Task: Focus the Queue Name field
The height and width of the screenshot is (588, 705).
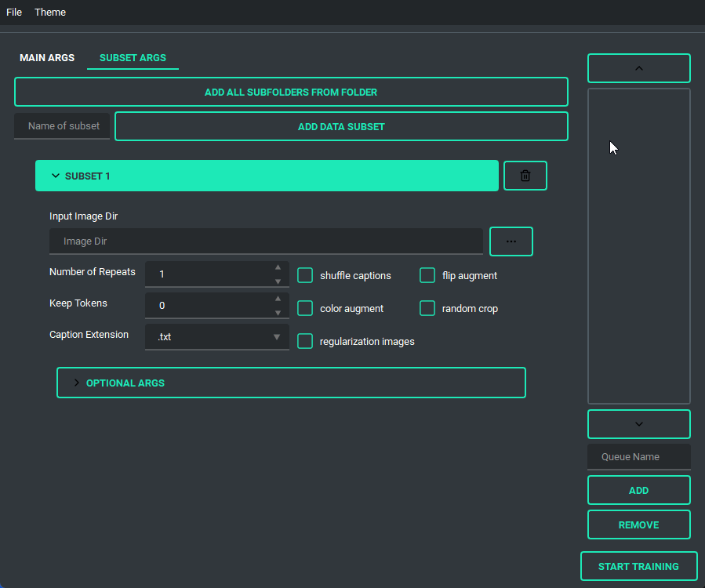Action: tap(639, 457)
